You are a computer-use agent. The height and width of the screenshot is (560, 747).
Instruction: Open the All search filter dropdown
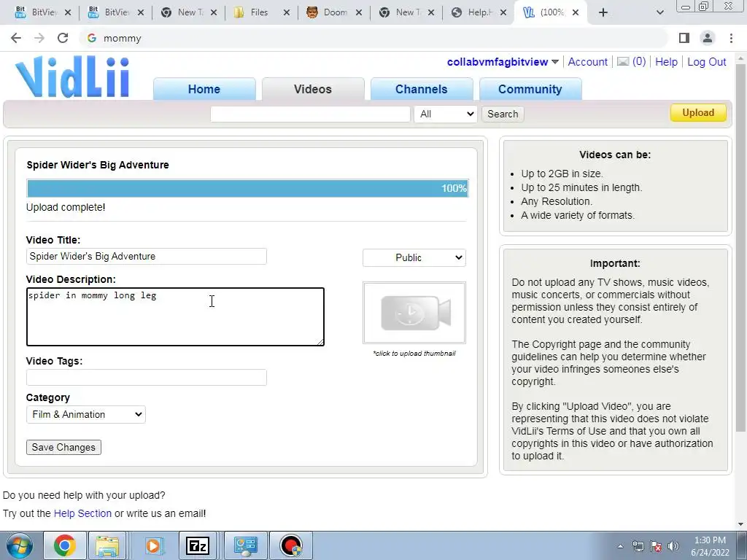(x=446, y=114)
